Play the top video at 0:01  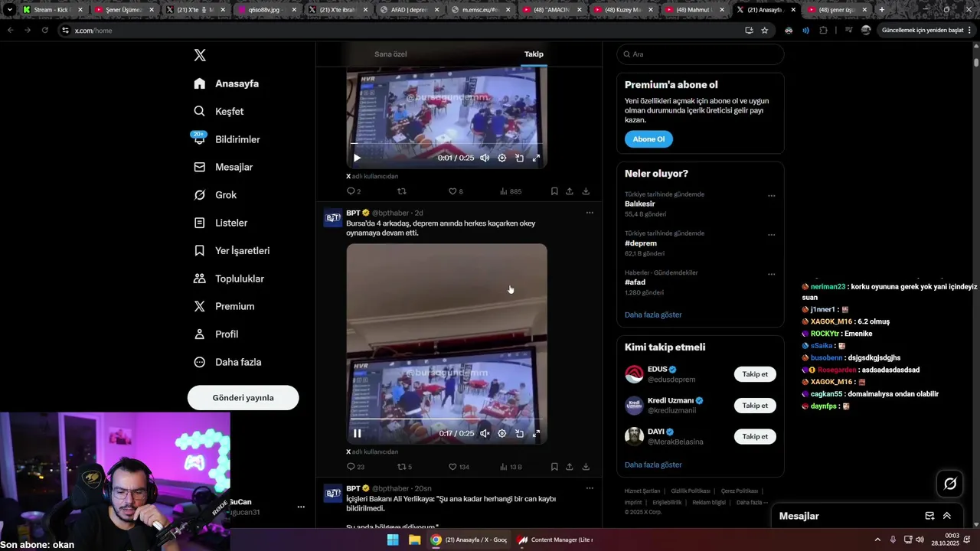[x=357, y=158]
